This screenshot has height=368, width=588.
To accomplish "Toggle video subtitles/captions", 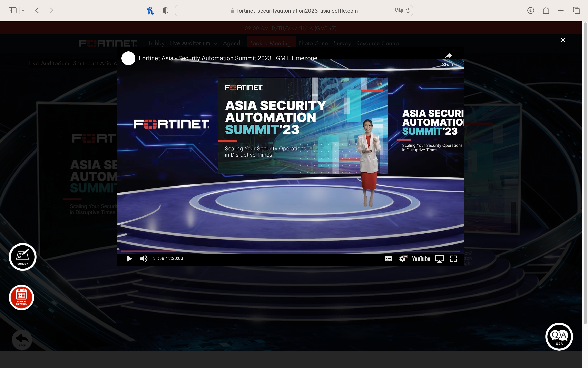I will pyautogui.click(x=388, y=259).
